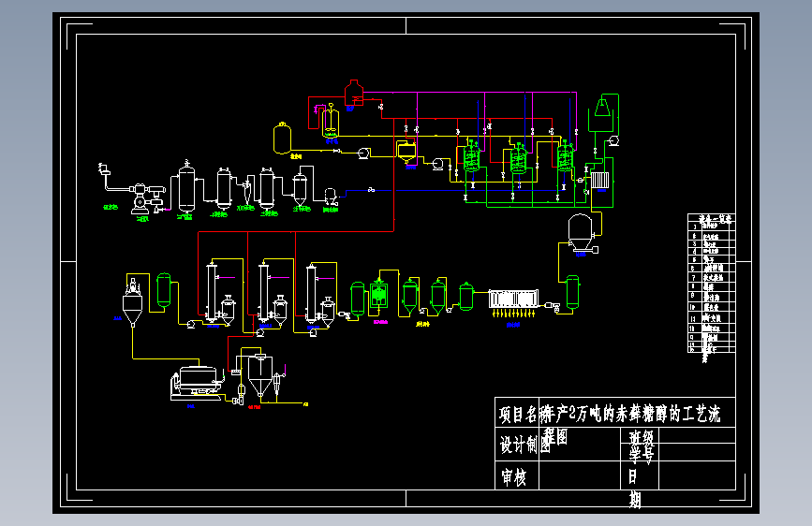Select the middle green fermenter tank

pos(518,158)
